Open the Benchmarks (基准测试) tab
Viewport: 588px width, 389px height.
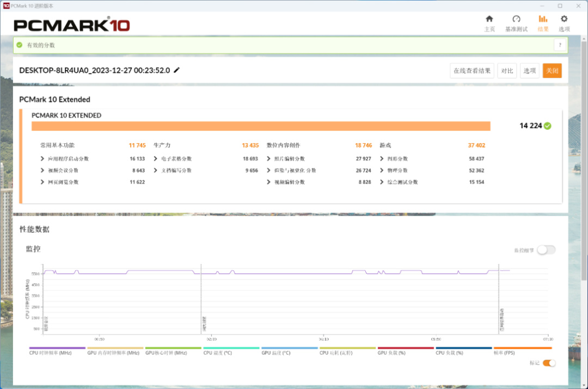516,23
